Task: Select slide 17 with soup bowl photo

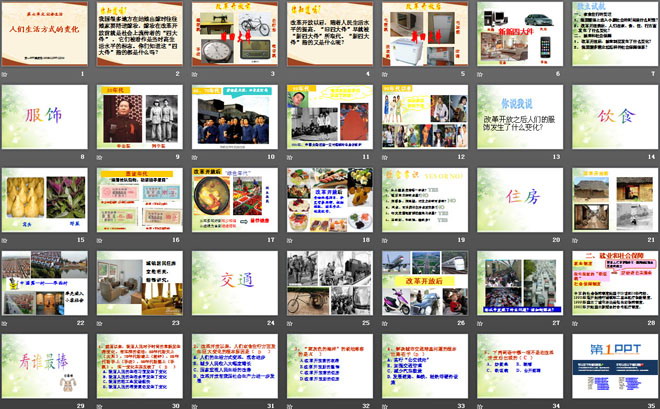Action: pos(235,200)
